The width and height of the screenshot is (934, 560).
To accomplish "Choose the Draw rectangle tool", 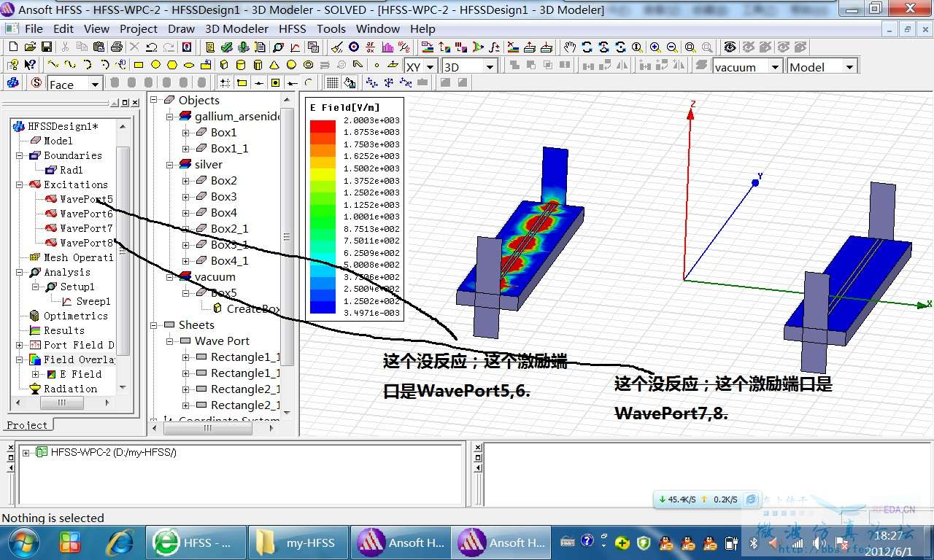I will pos(138,65).
